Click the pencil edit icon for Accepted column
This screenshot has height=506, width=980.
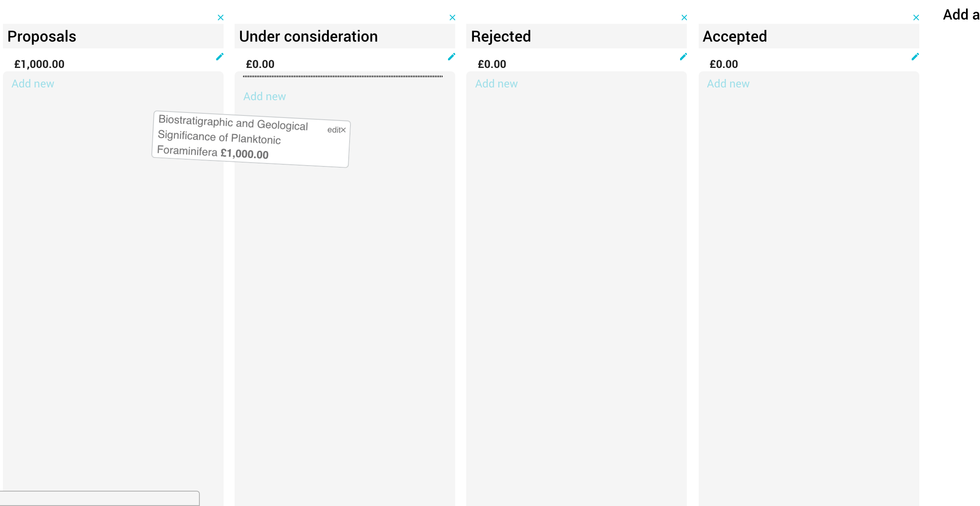point(915,57)
